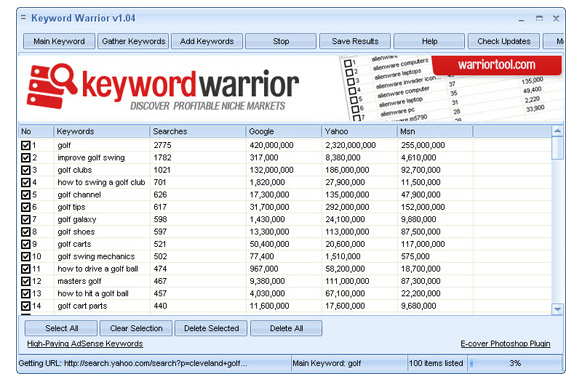This screenshot has height=382, width=582.
Task: Toggle the golf carts row checkbox
Action: 26,244
